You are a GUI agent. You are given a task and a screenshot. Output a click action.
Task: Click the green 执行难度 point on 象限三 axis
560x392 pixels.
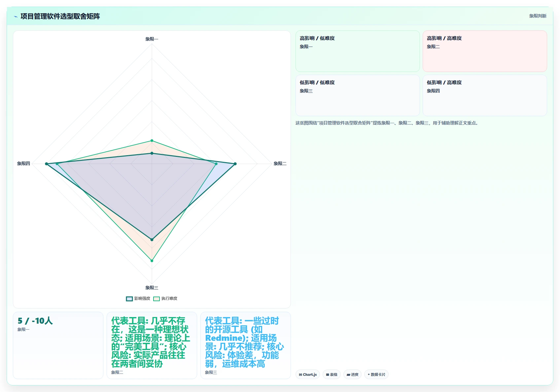pyautogui.click(x=152, y=261)
